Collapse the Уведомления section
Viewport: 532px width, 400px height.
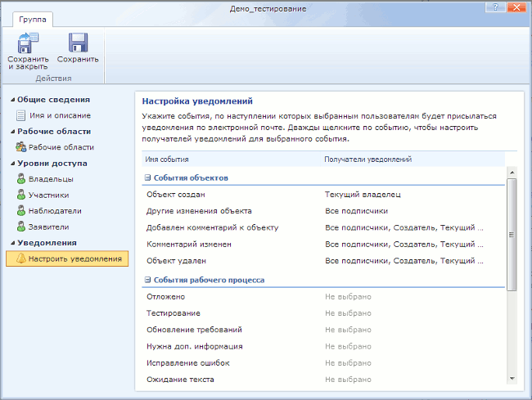point(12,243)
